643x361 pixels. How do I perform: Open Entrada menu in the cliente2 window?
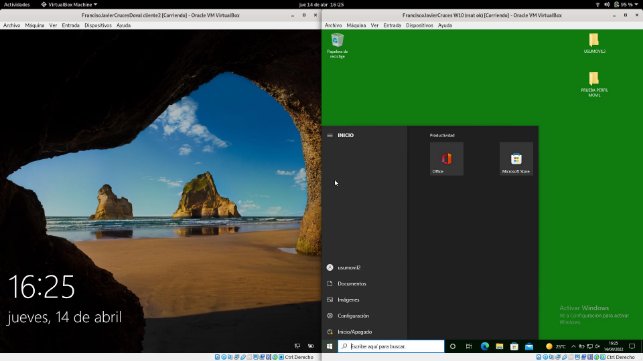[x=71, y=25]
